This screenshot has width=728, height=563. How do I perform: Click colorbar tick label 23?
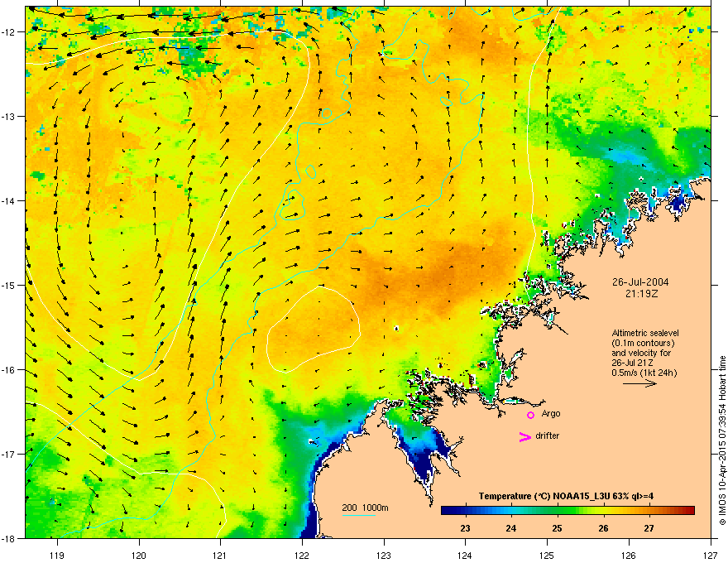tap(465, 528)
